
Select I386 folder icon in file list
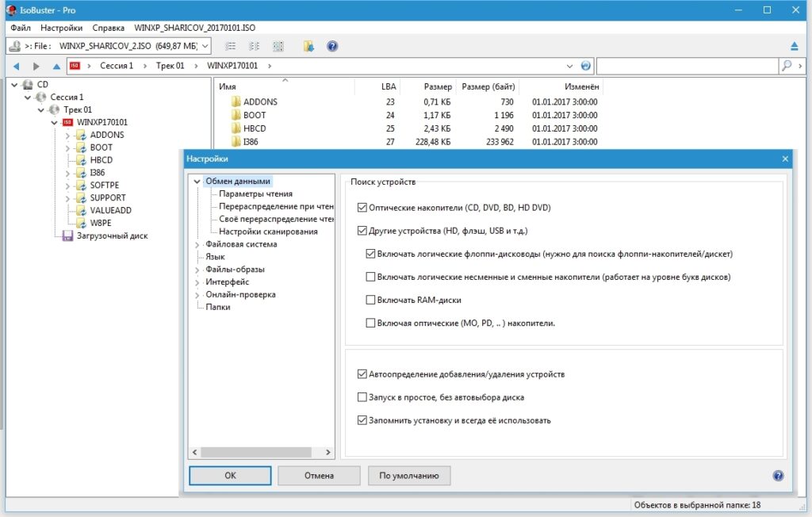[x=236, y=141]
